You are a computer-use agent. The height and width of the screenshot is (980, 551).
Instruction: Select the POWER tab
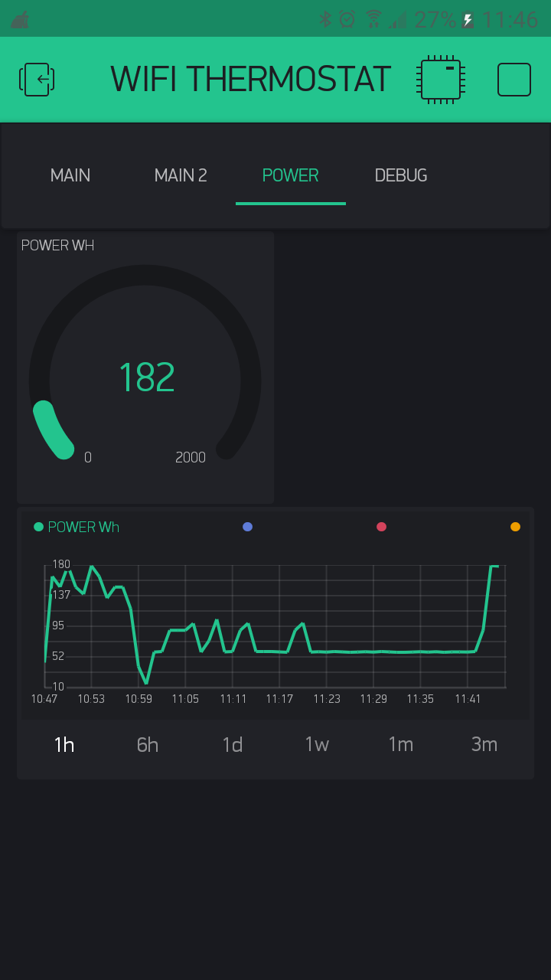(x=290, y=175)
